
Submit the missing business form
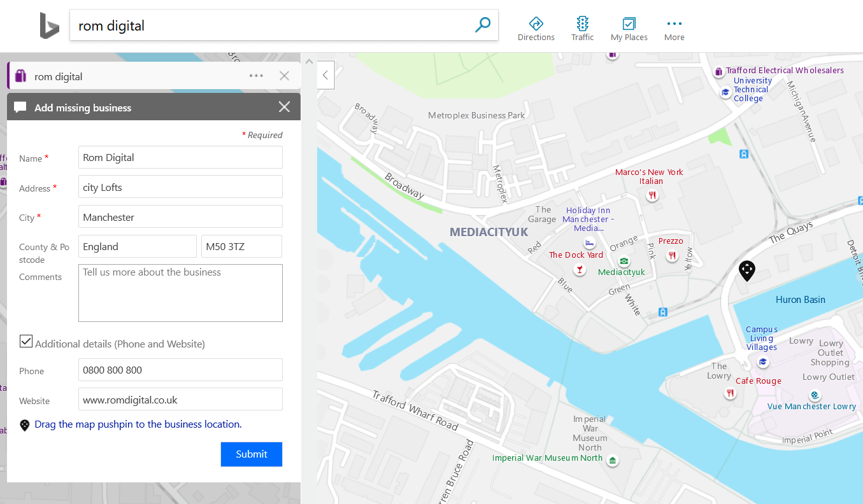pyautogui.click(x=252, y=454)
